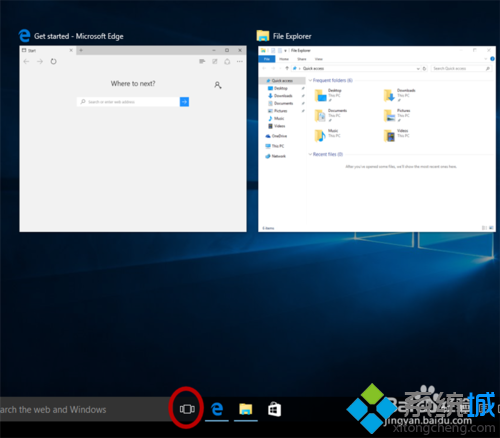Click the Forward arrow in the Edge window
This screenshot has width=500, height=438.
point(40,61)
